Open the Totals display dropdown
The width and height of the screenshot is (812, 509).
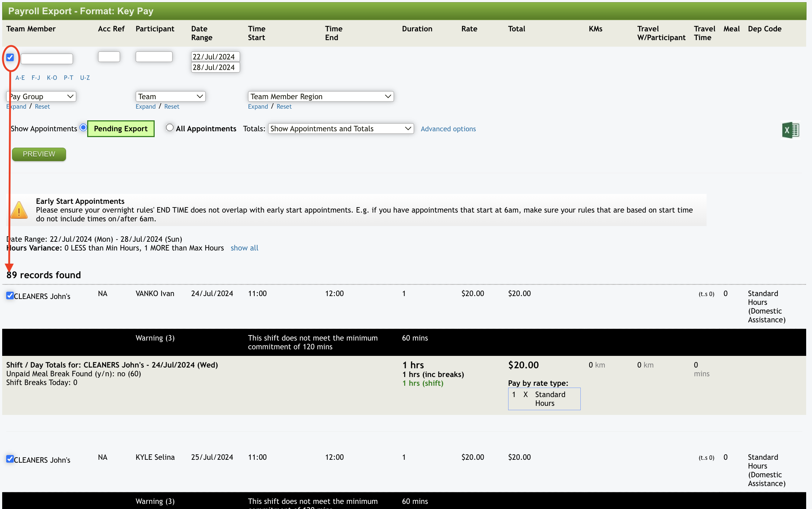pyautogui.click(x=341, y=128)
